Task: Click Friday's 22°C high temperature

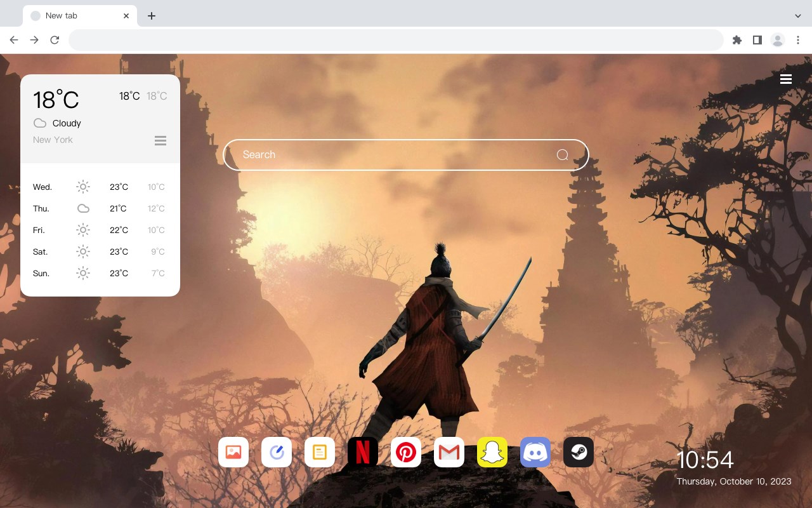Action: [119, 230]
